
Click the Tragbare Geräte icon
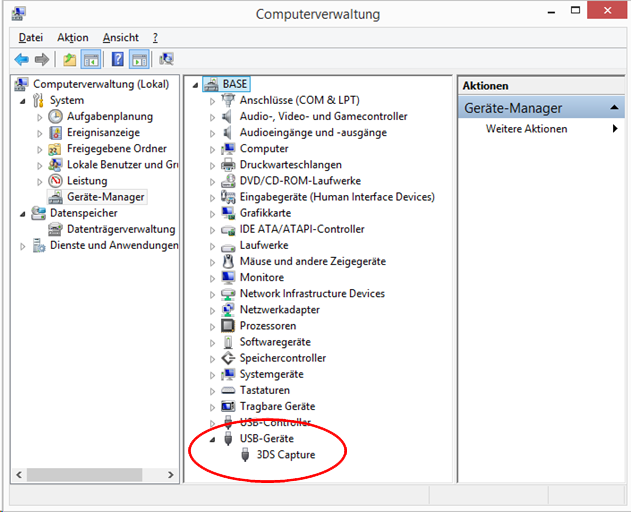click(x=228, y=406)
